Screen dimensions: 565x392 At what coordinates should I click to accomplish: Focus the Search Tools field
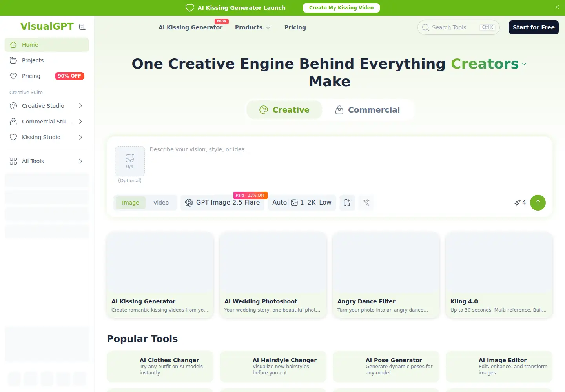click(x=458, y=27)
